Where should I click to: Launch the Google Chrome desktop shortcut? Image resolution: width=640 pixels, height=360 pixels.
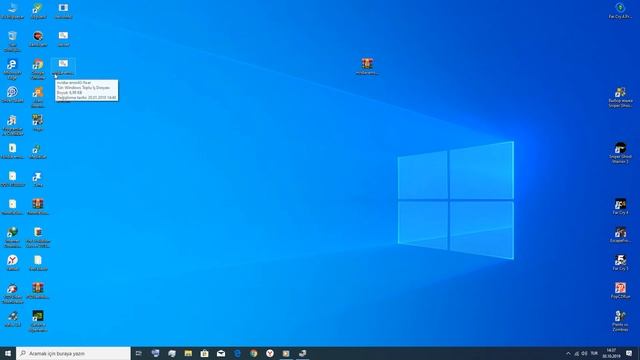[38, 69]
